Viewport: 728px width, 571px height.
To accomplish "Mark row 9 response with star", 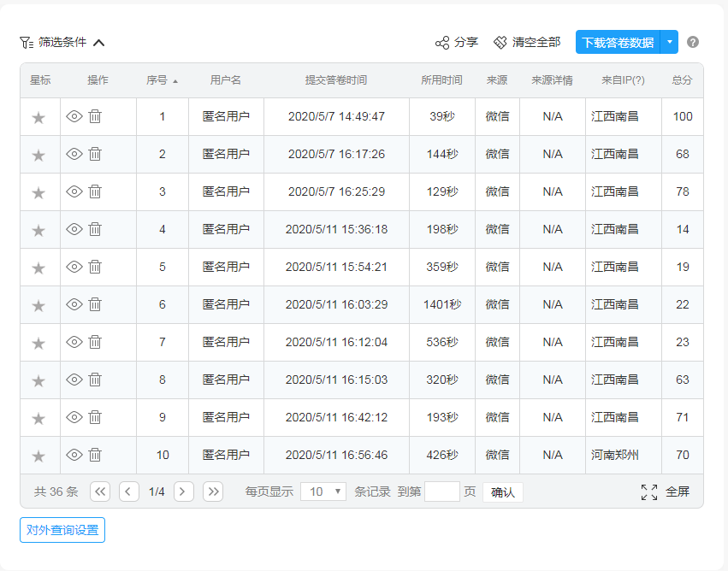I will click(x=38, y=418).
